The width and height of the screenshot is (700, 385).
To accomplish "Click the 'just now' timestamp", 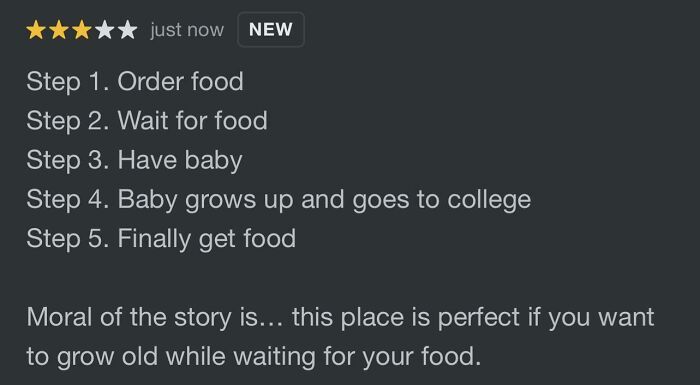I will coord(187,30).
